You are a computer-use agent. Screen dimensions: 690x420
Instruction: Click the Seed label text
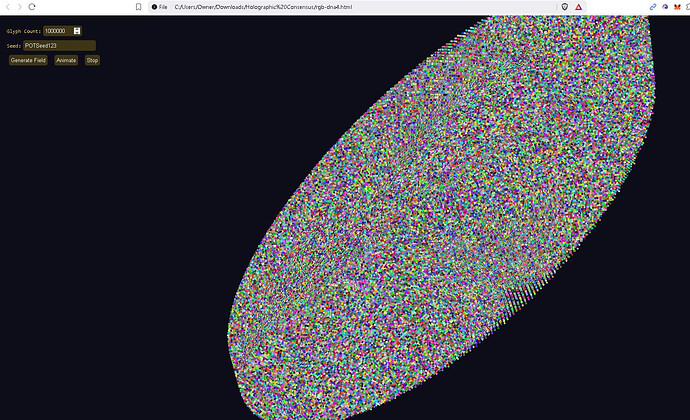[x=13, y=46]
